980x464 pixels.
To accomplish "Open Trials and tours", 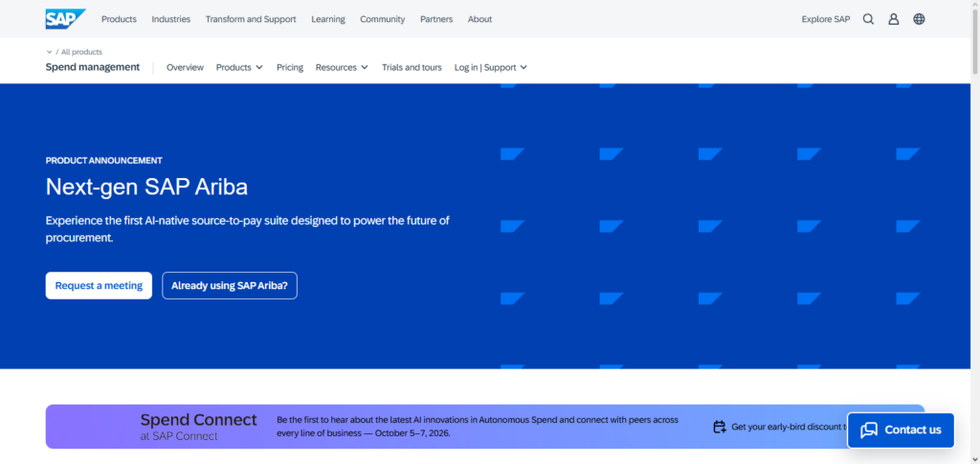I will 412,67.
